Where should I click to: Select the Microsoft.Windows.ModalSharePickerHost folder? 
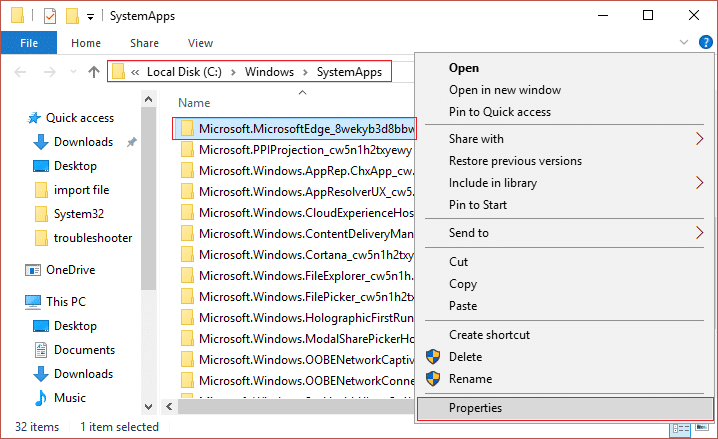(x=296, y=339)
